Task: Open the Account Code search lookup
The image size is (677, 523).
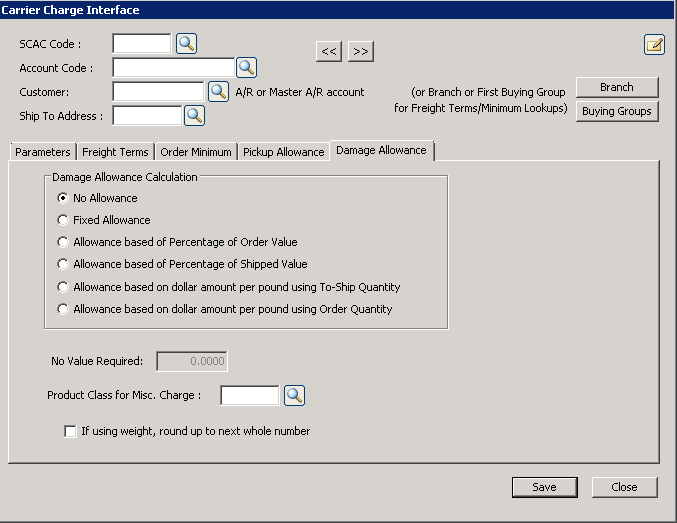Action: coord(246,67)
